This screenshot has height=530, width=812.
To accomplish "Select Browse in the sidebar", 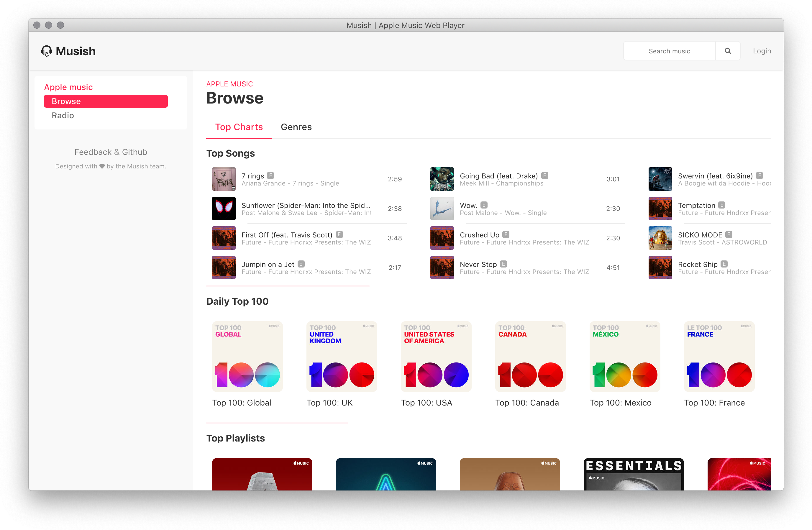I will [x=106, y=101].
